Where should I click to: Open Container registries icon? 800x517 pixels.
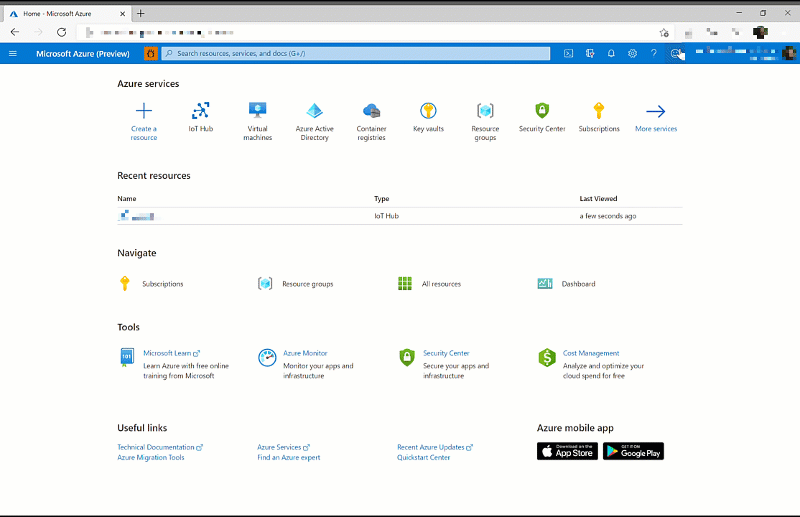pyautogui.click(x=371, y=111)
